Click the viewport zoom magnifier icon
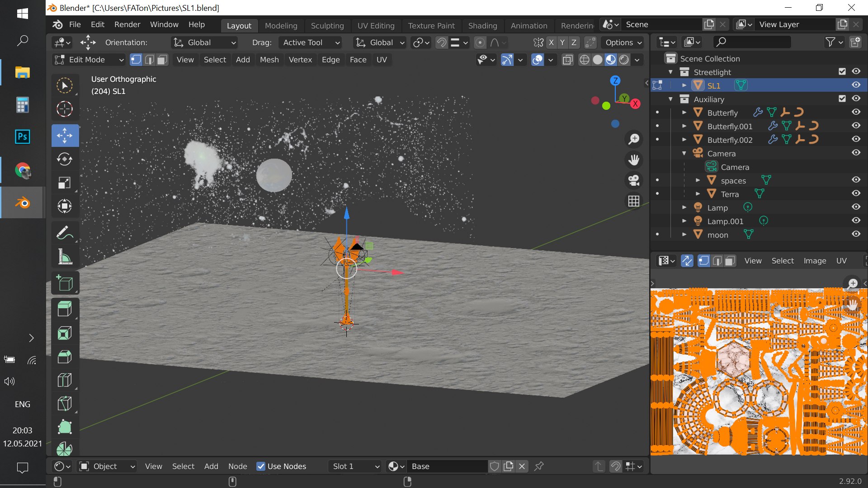868x488 pixels. (x=634, y=139)
